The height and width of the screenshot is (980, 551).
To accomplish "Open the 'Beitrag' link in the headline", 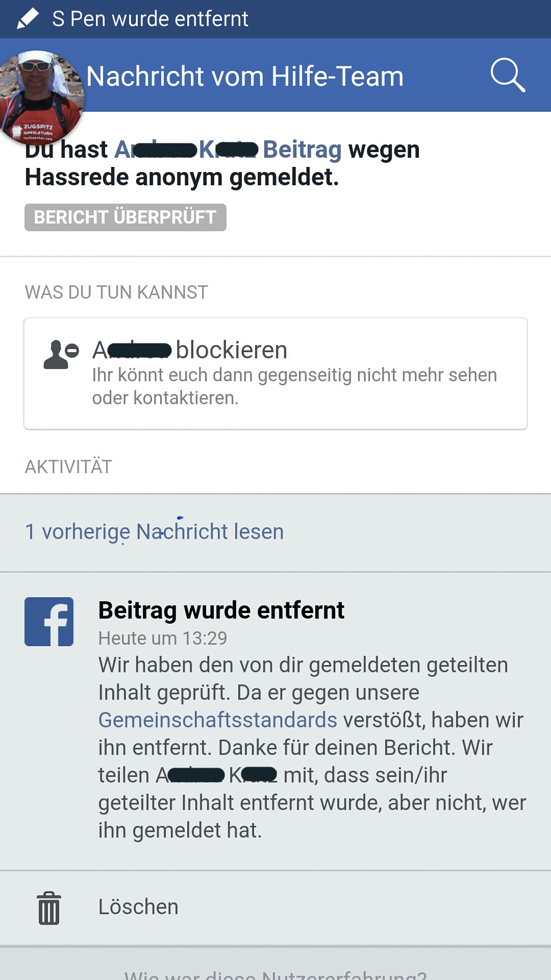I will point(302,150).
